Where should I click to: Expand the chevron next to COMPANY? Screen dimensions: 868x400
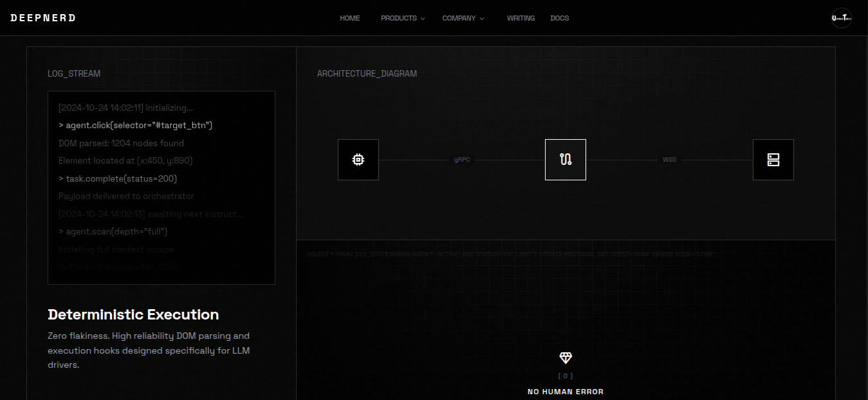click(482, 19)
